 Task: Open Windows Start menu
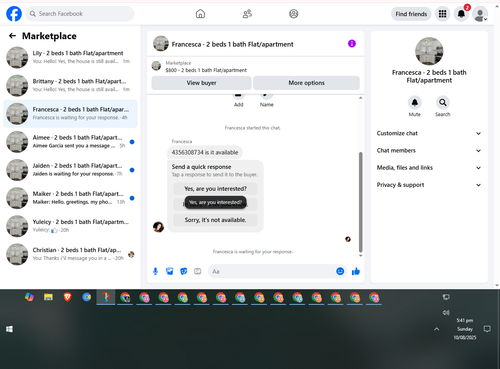coord(9,329)
